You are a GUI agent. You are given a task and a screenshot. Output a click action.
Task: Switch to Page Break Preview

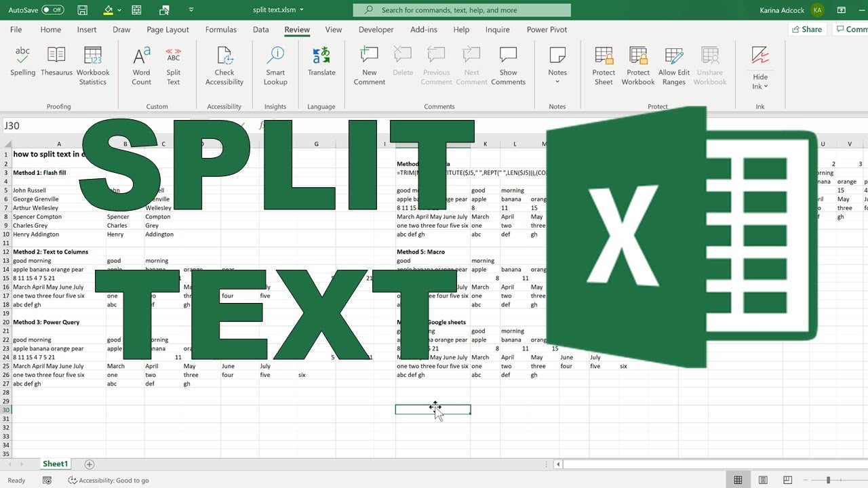(x=787, y=481)
